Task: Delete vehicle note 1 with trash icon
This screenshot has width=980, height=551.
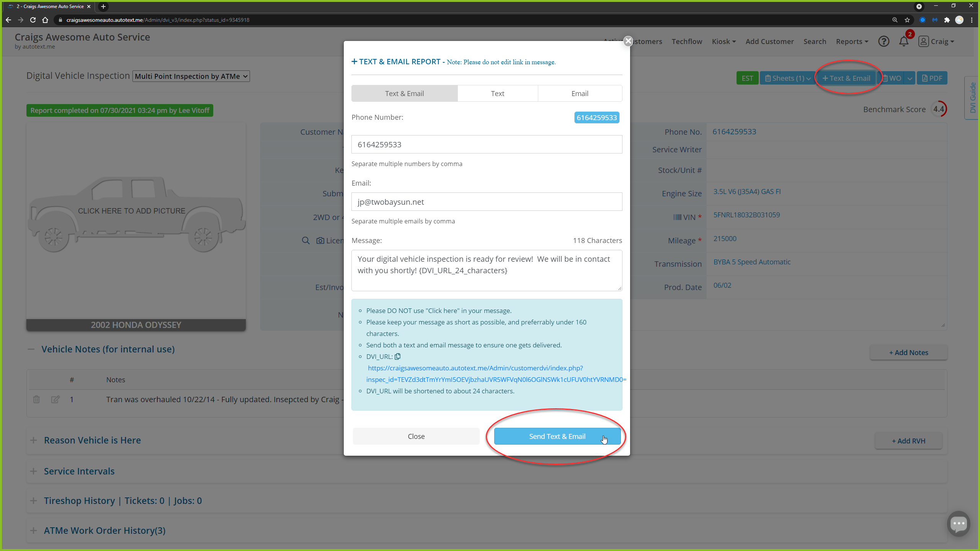Action: (x=36, y=399)
